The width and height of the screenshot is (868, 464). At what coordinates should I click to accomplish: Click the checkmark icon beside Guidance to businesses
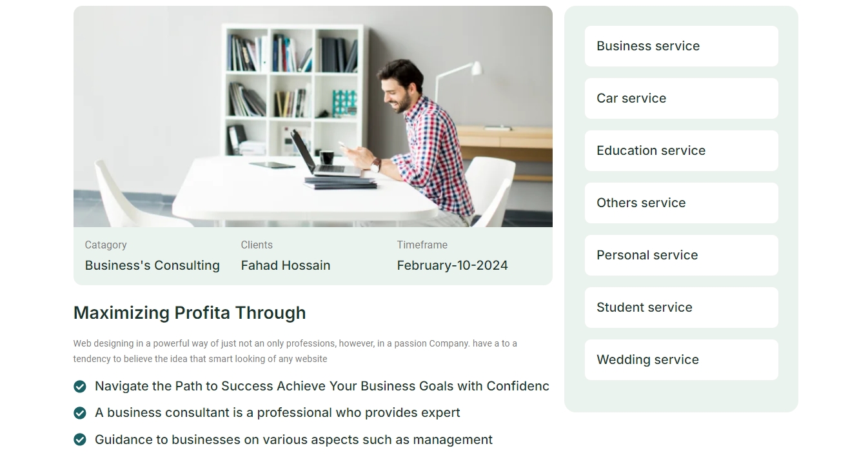tap(80, 439)
